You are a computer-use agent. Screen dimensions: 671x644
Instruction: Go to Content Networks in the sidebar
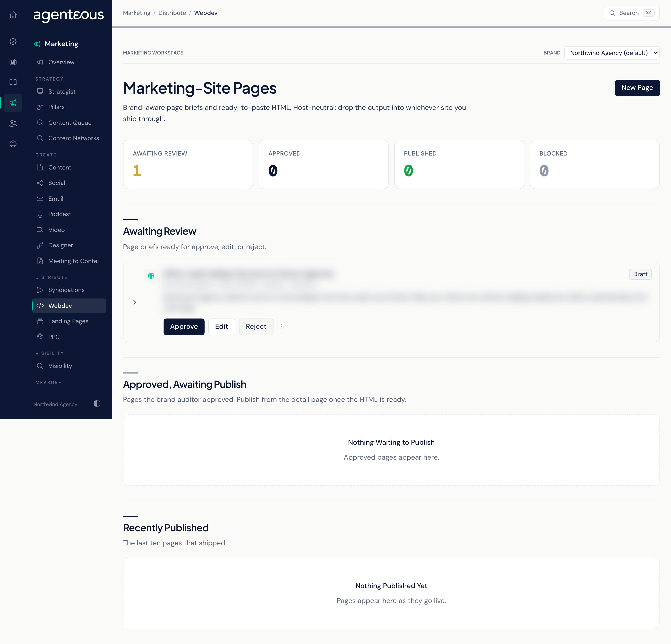click(x=69, y=138)
